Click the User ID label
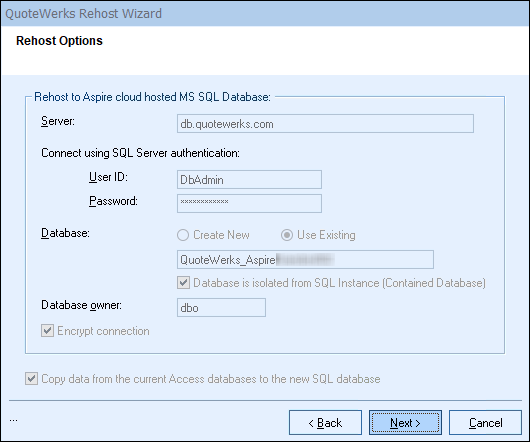 (x=108, y=177)
